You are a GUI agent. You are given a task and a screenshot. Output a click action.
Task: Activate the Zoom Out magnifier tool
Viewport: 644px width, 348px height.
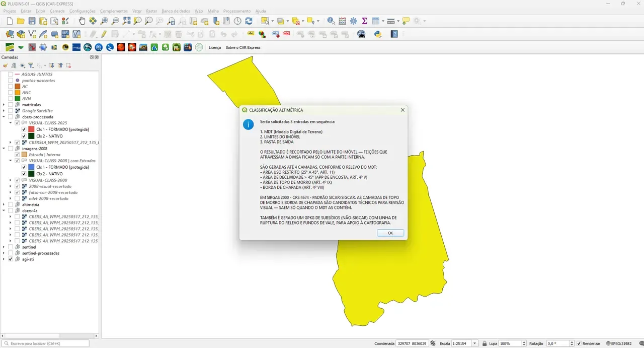tap(115, 21)
